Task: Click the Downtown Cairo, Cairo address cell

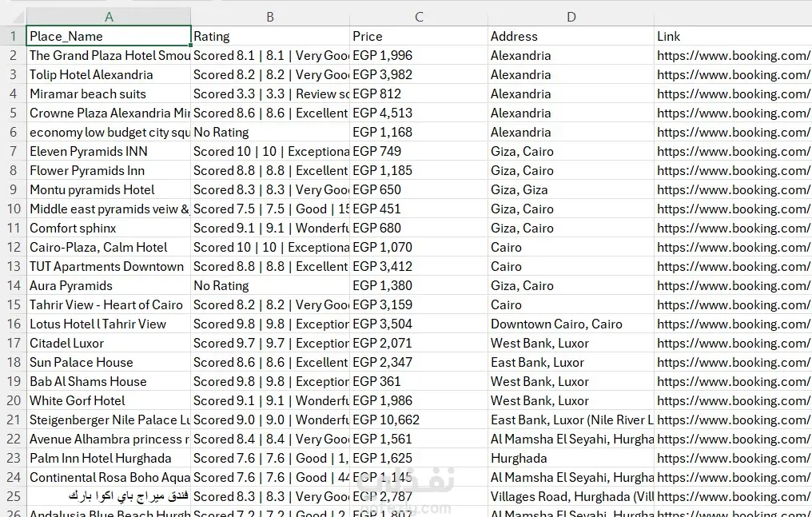Action: 571,324
